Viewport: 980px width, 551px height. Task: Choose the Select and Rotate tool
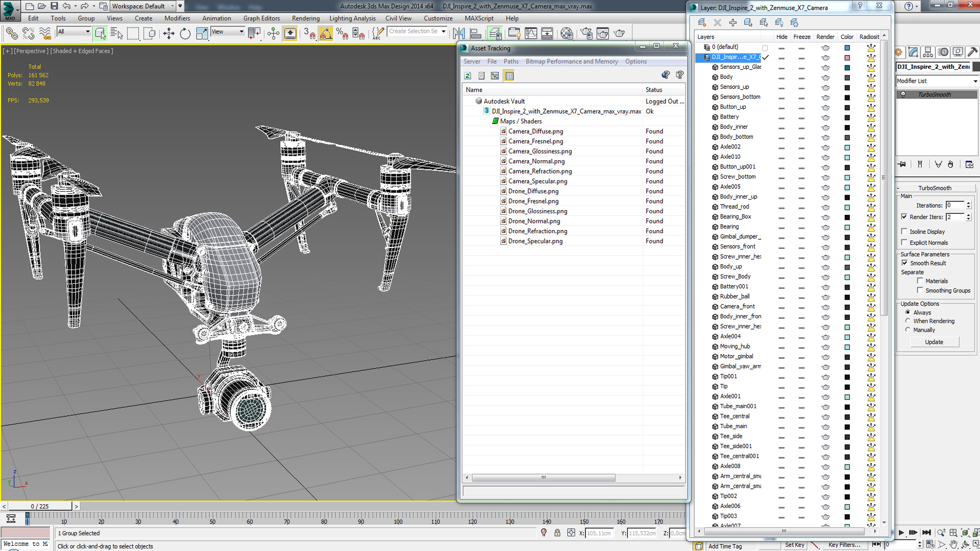(x=185, y=34)
